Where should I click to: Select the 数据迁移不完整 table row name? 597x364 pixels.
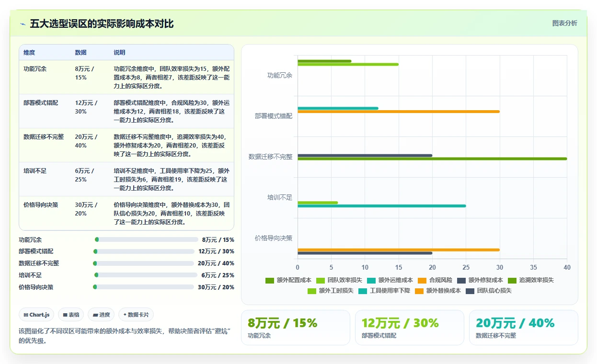(44, 137)
